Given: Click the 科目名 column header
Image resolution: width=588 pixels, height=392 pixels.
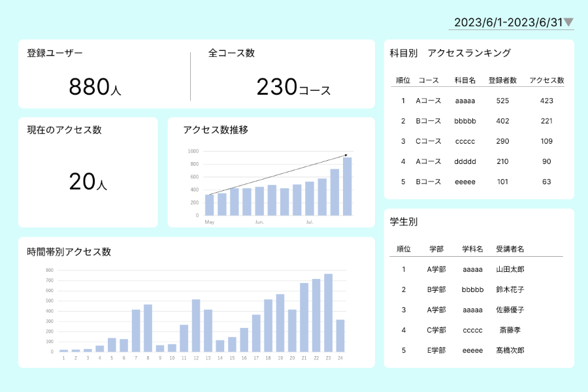Looking at the screenshot, I should [x=465, y=80].
